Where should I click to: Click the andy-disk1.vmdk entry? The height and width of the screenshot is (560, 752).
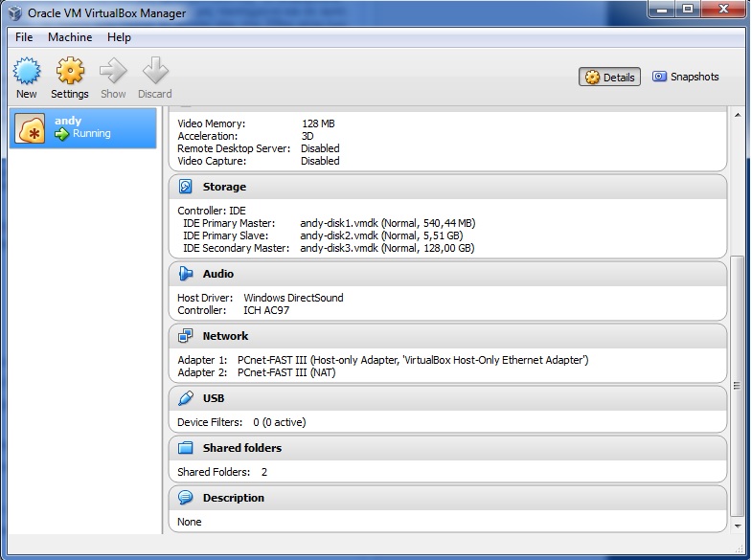click(388, 223)
